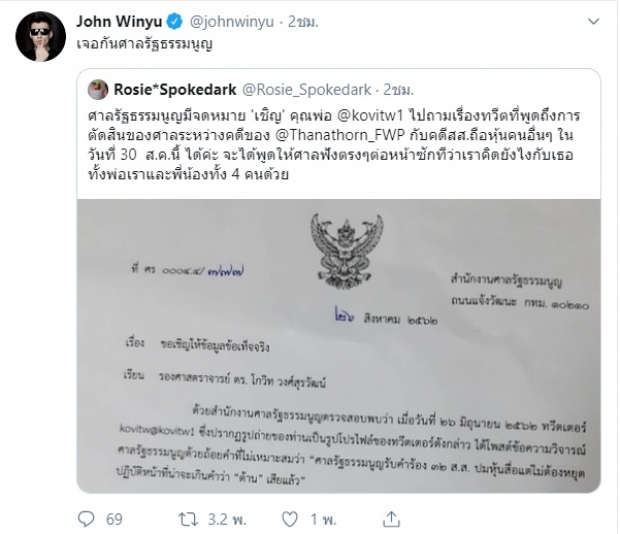620x534 pixels.
Task: Click the 3.2 พ. retweet count
Action: (x=227, y=519)
